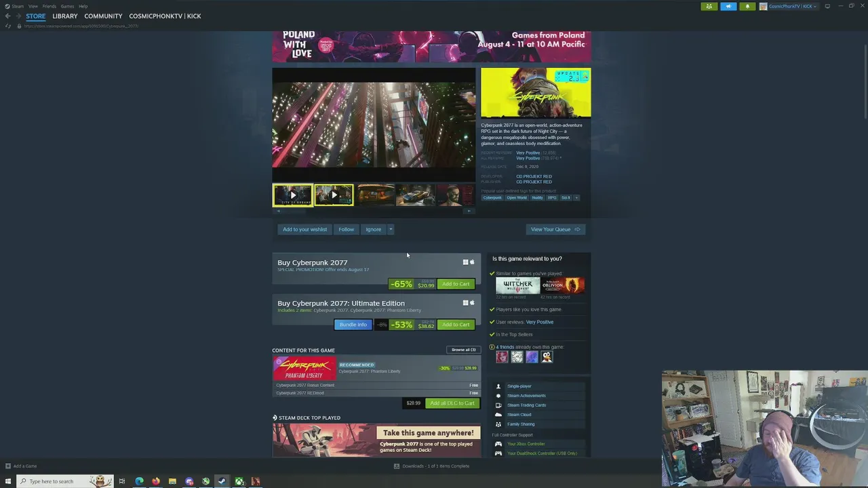Open the View menu
This screenshot has width=868, height=488.
coord(33,6)
